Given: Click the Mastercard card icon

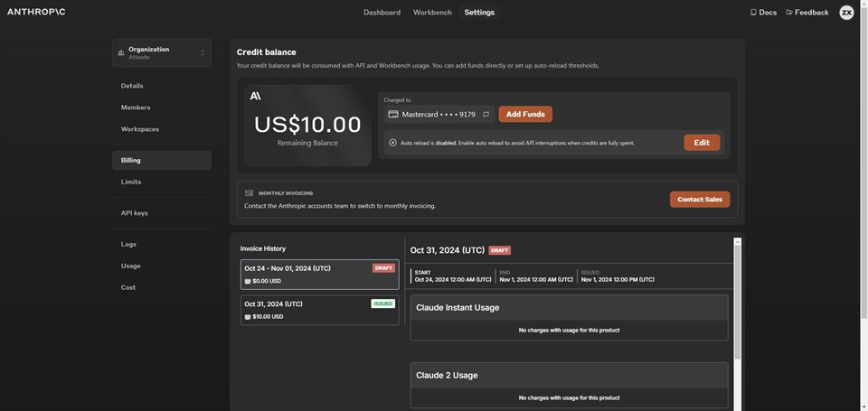Looking at the screenshot, I should tap(393, 115).
